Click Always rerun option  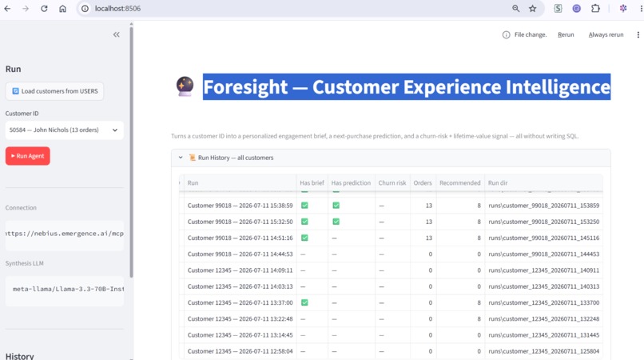click(x=606, y=35)
